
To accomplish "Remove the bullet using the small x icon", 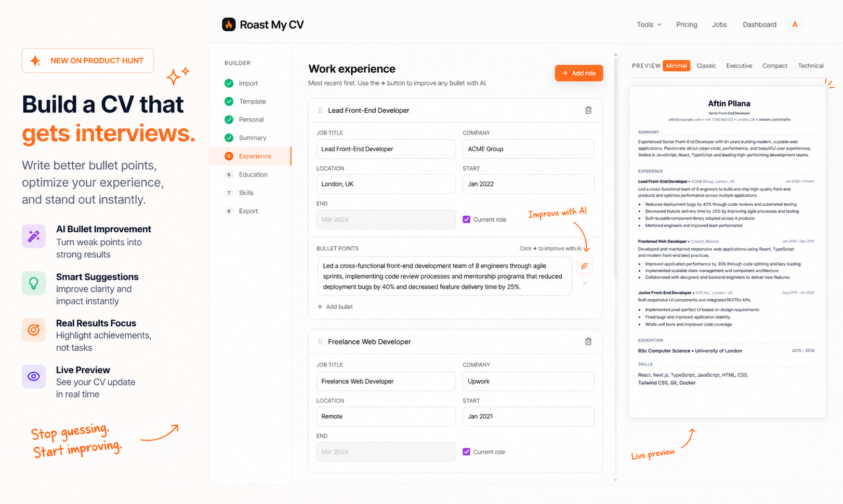I will coord(585,284).
